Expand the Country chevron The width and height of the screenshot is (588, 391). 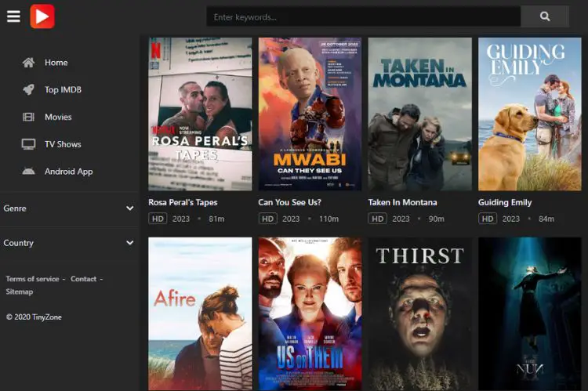pos(129,243)
